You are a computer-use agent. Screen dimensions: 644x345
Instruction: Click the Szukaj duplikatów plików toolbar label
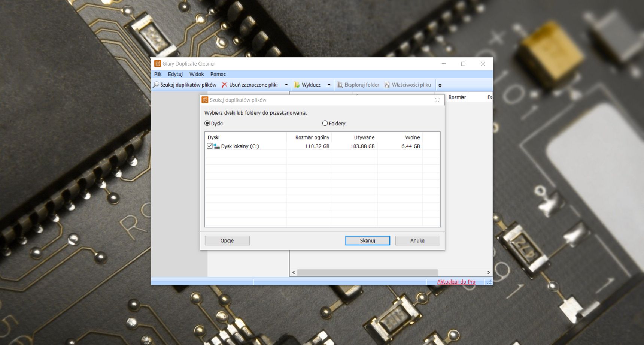click(188, 85)
